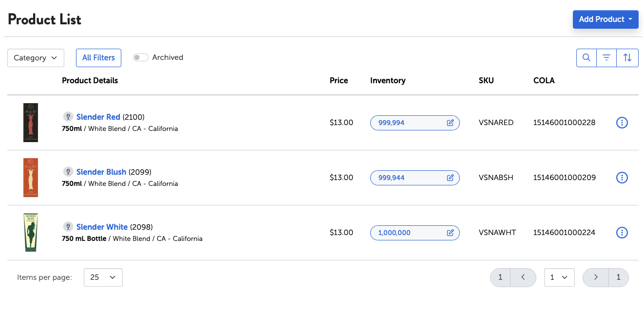Expand the Category dropdown
The image size is (644, 310).
36,58
